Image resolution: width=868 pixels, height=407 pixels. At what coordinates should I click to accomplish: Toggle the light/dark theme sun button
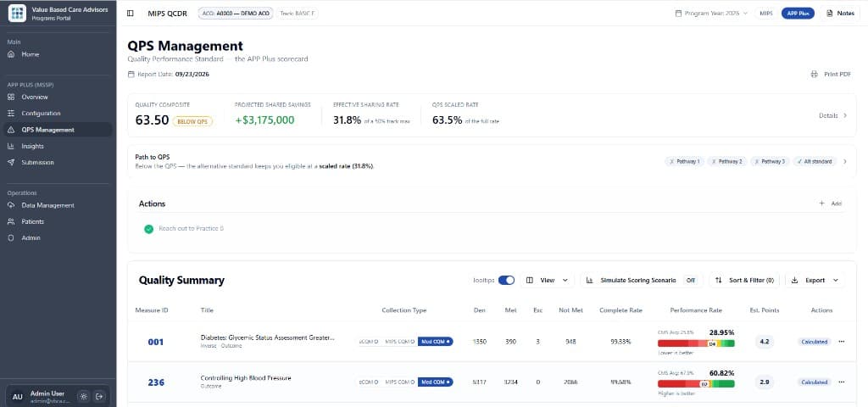(x=84, y=397)
